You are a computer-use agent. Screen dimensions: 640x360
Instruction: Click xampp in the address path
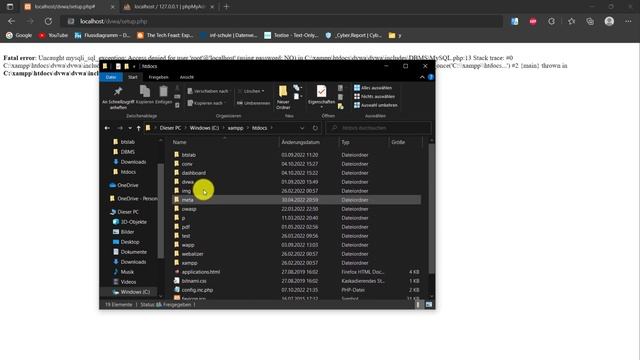tap(236, 128)
